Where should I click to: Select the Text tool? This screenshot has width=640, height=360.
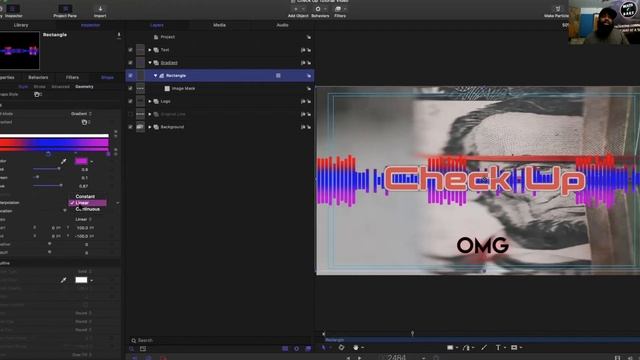[x=498, y=348]
